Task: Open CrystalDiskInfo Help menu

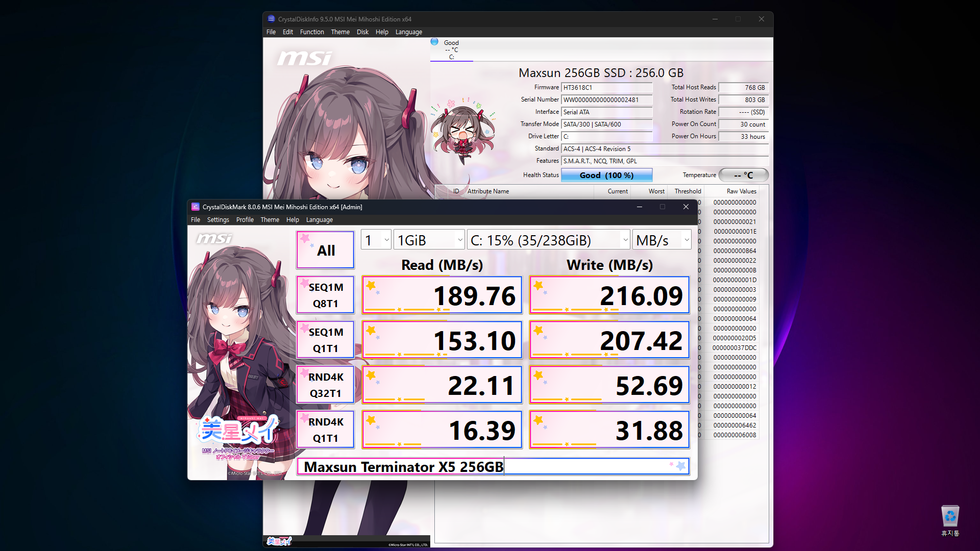Action: coord(382,32)
